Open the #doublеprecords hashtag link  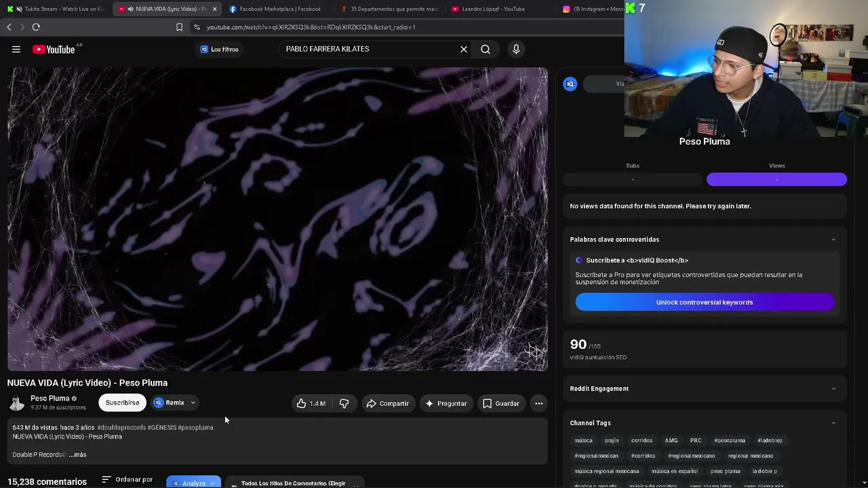(x=121, y=428)
